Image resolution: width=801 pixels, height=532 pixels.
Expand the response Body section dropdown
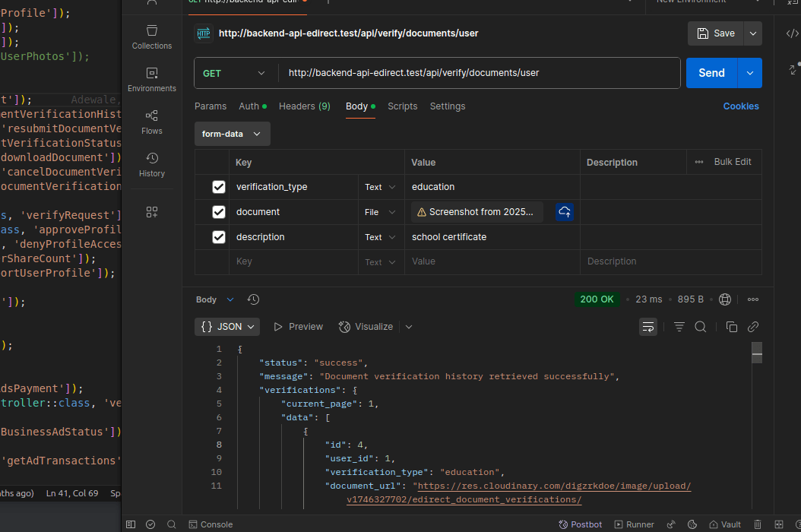(x=215, y=299)
